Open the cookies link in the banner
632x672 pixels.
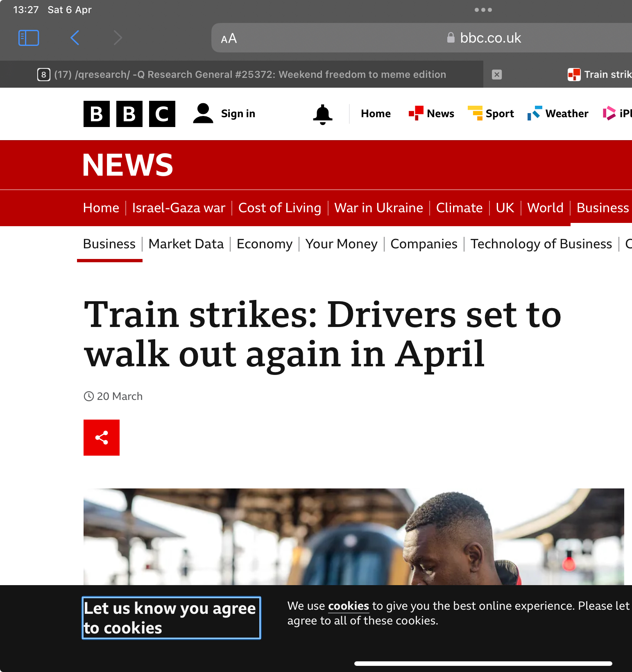pyautogui.click(x=349, y=606)
